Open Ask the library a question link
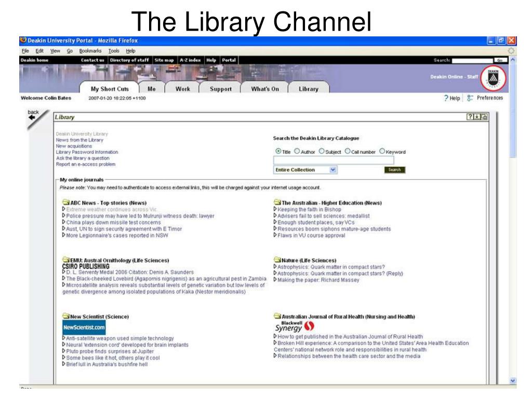The image size is (532, 399). tap(83, 158)
